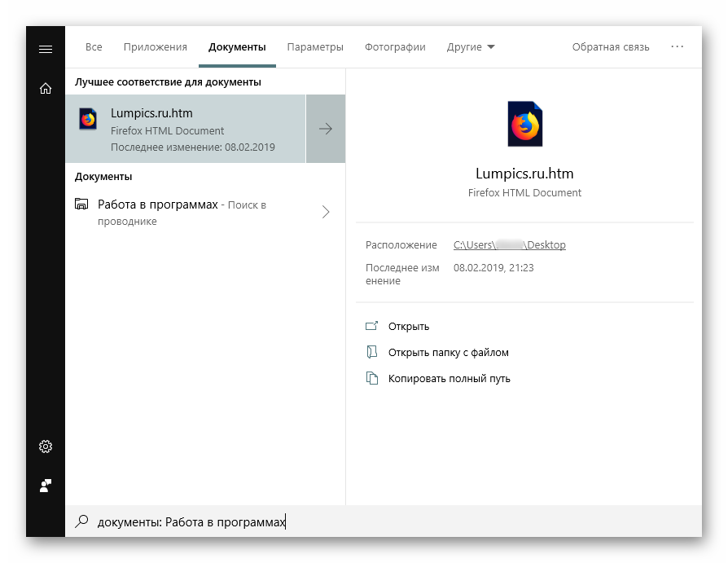Open search settings gear icon
Screen dimensions: 728x563
click(x=46, y=446)
